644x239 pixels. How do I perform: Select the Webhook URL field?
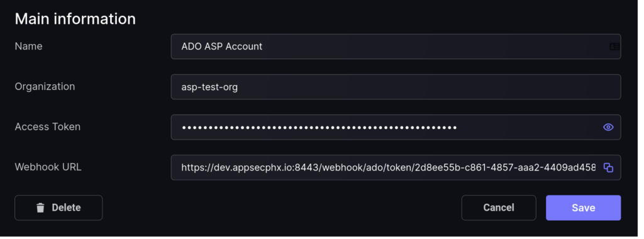(396, 167)
